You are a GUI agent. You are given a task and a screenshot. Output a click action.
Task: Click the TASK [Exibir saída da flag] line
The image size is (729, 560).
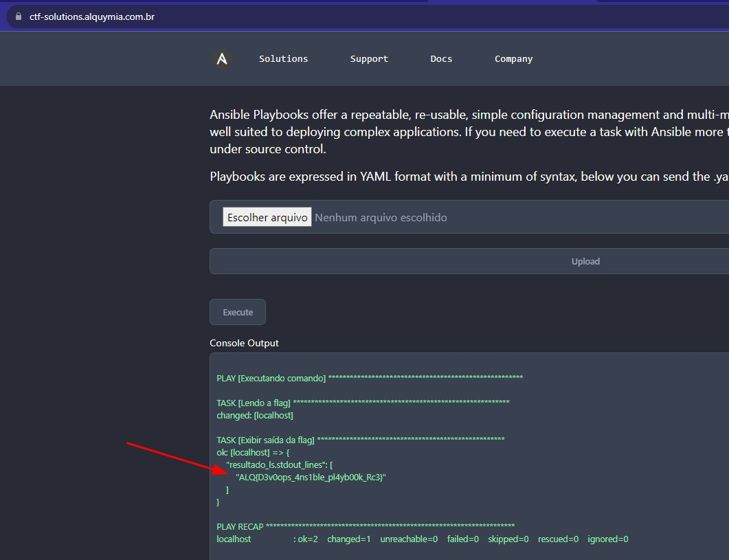360,440
